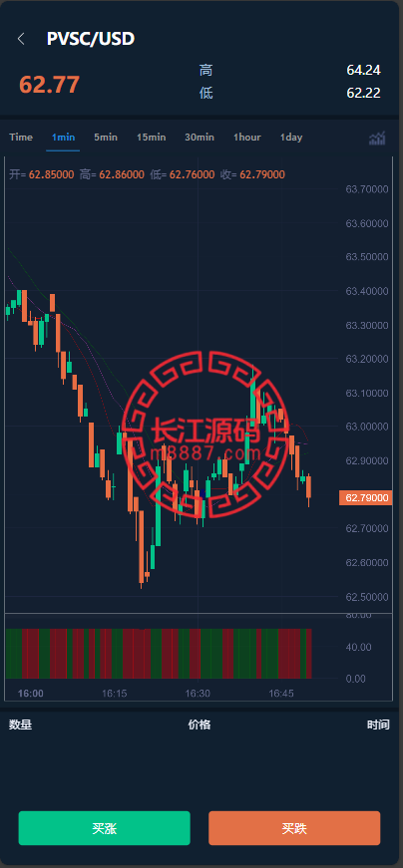Select the 30min interval tab
This screenshot has width=403, height=868.
point(200,138)
